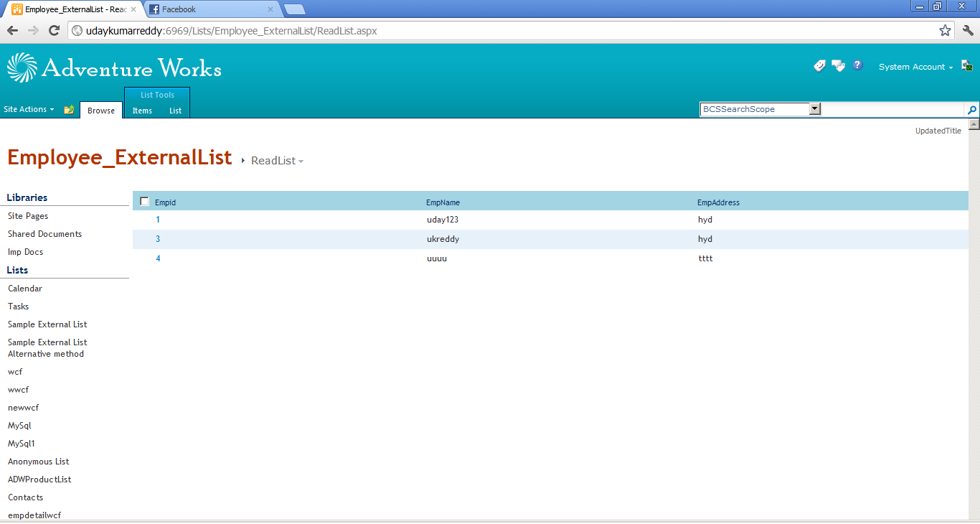Open the Tasks list
Screen dimensions: 980x524
click(x=18, y=307)
